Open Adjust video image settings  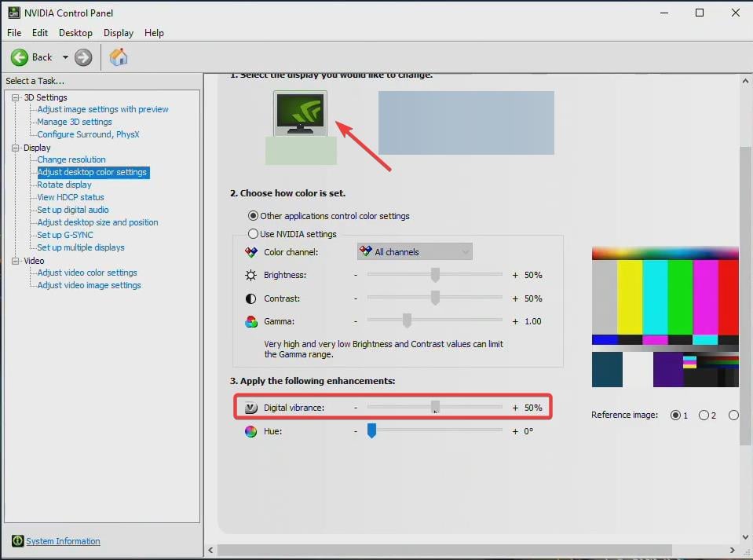click(89, 285)
